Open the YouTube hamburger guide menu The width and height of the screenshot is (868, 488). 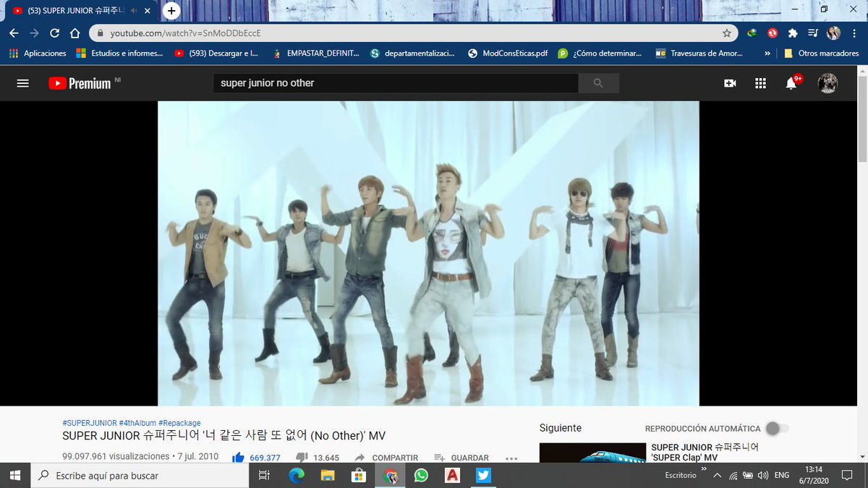pyautogui.click(x=22, y=83)
